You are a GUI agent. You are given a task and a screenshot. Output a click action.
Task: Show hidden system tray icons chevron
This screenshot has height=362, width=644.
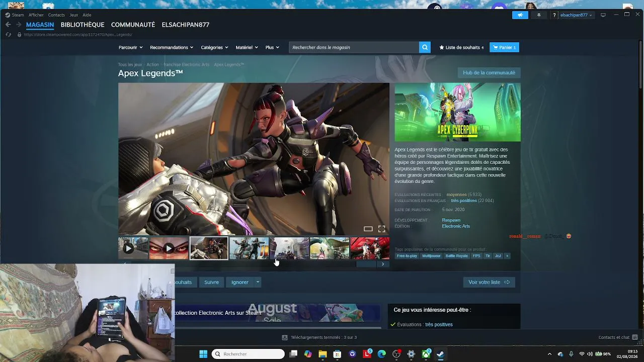[549, 354]
